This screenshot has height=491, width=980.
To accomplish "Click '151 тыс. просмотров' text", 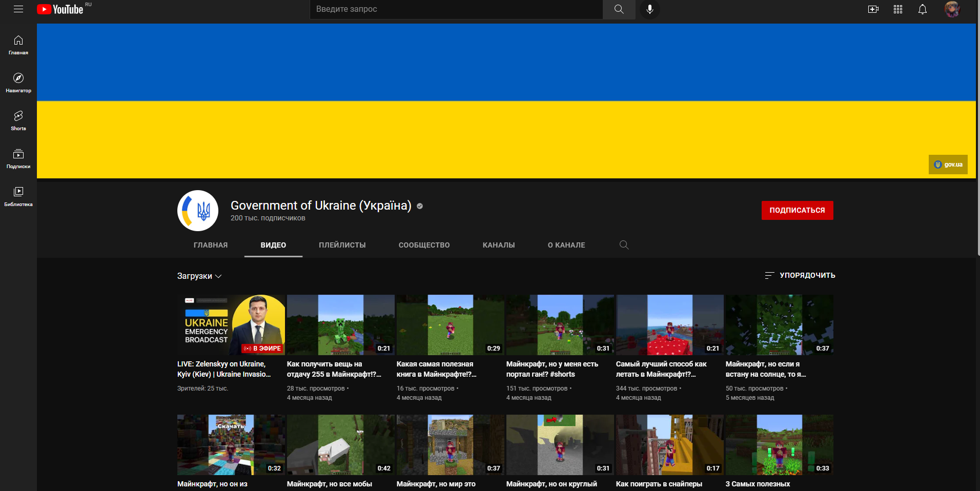I will point(537,388).
